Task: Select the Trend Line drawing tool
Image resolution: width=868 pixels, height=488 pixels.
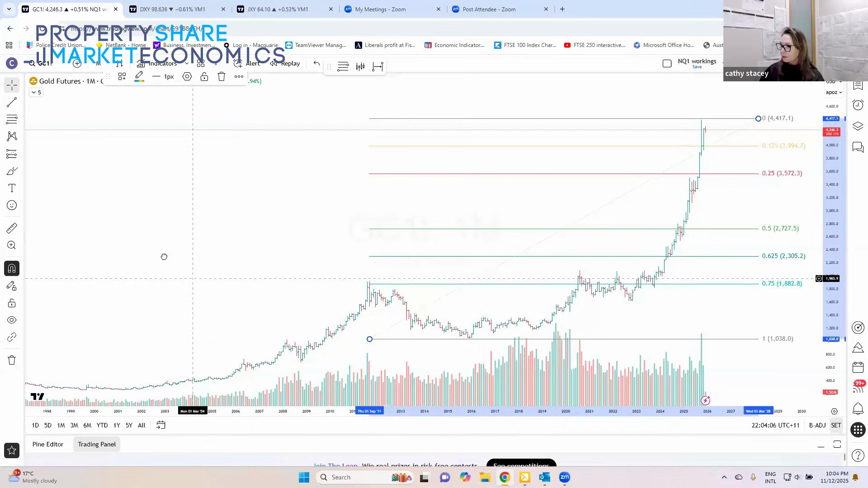Action: [11, 102]
